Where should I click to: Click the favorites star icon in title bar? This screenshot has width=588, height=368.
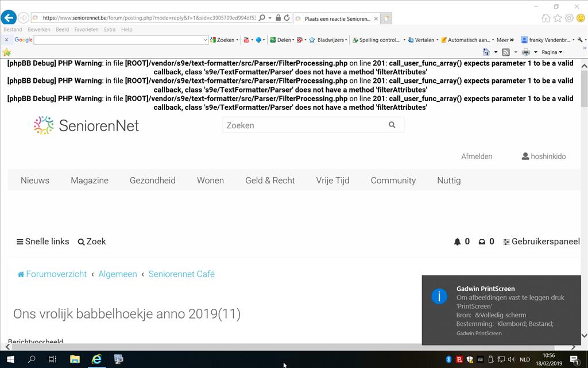557,18
